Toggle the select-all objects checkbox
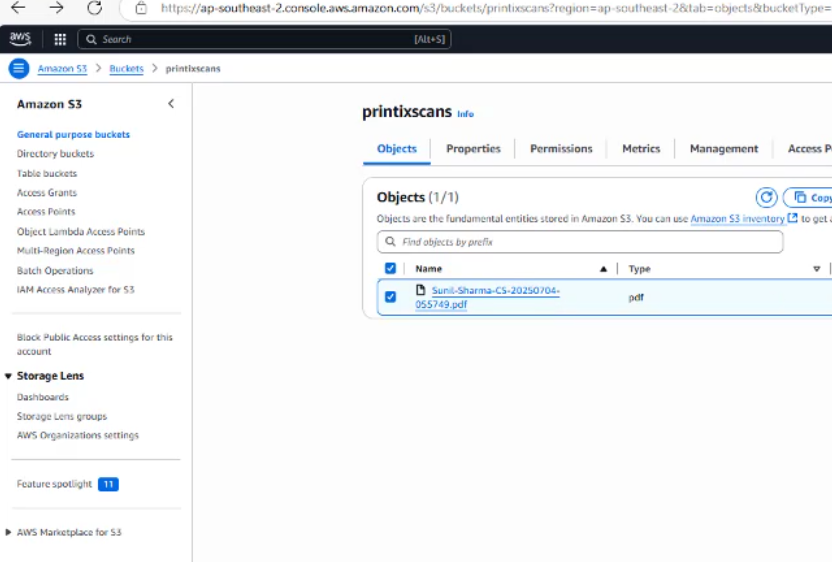The height and width of the screenshot is (562, 832). point(390,268)
